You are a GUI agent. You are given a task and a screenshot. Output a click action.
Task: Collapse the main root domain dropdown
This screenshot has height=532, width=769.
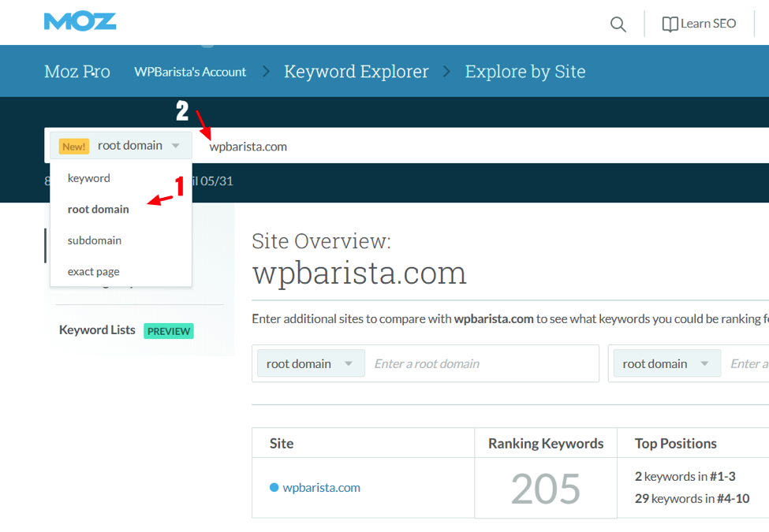point(175,146)
